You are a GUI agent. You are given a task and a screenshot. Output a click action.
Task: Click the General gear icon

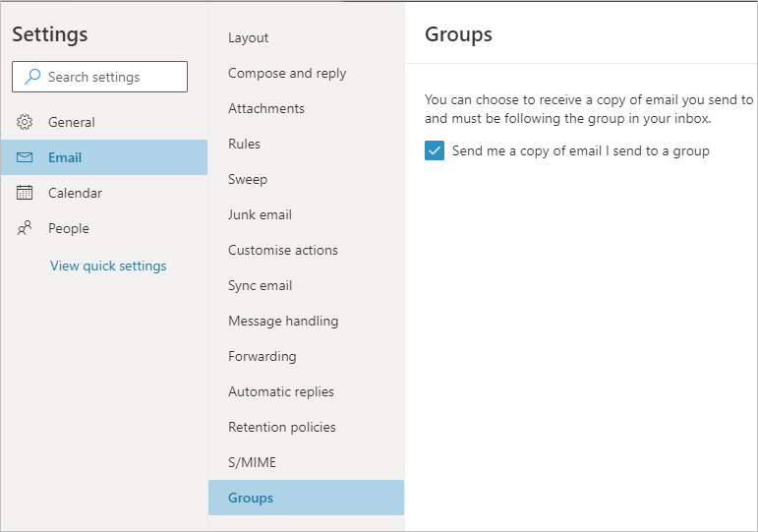click(x=26, y=122)
